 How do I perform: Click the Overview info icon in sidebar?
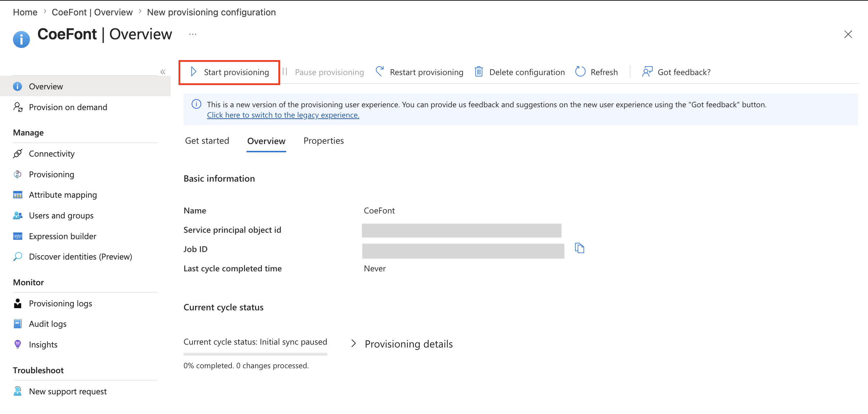click(18, 87)
